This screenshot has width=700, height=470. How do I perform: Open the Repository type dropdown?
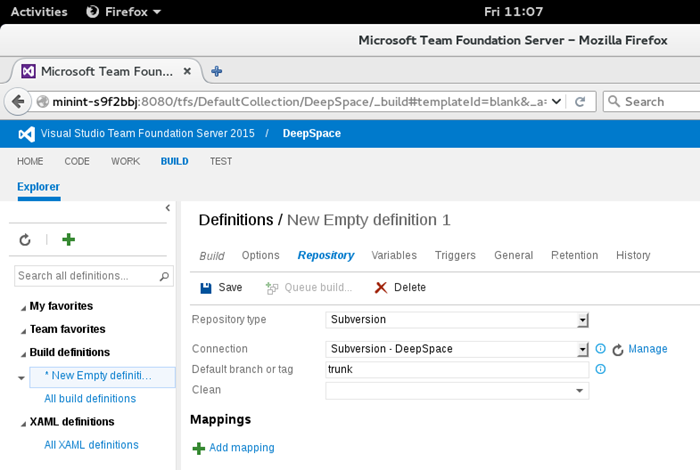[x=582, y=320]
